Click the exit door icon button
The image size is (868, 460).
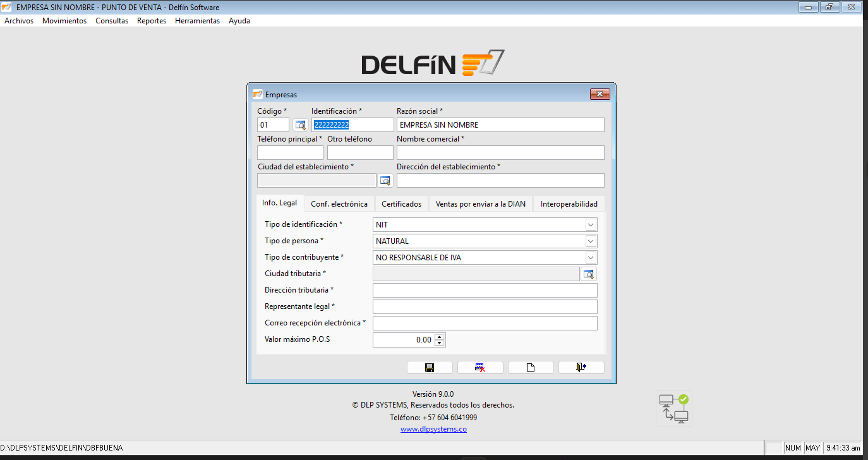[x=581, y=368]
